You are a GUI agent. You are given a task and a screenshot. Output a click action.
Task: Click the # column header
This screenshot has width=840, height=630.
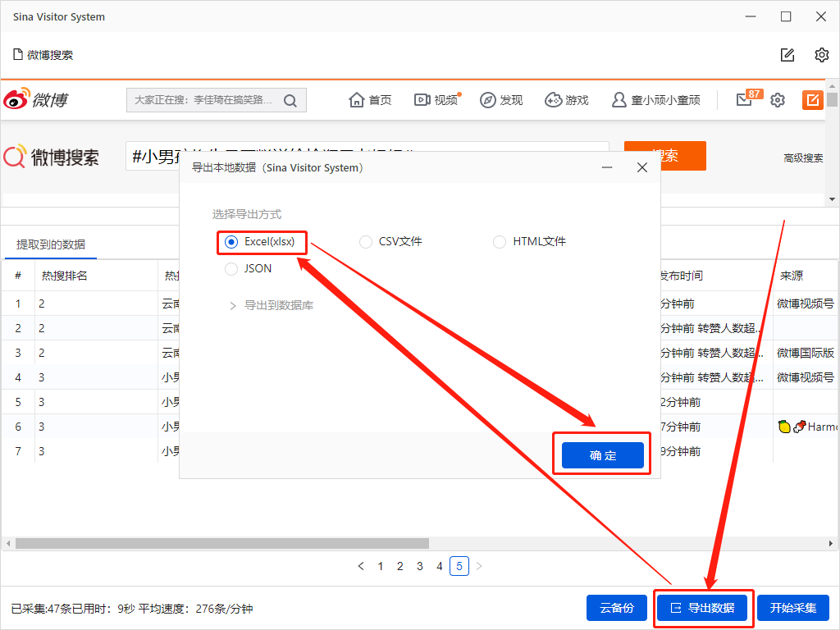18,276
